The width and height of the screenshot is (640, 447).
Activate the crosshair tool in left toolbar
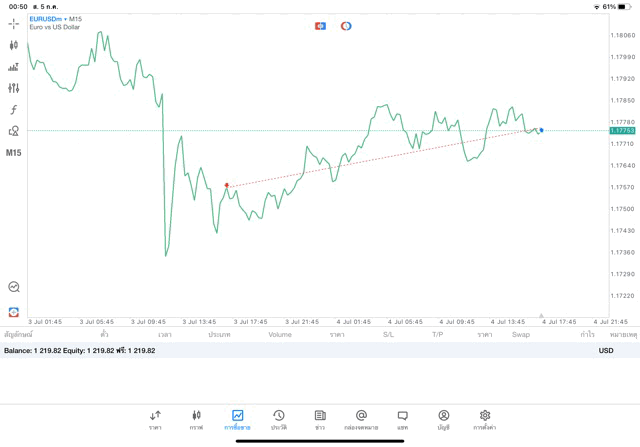coord(13,23)
